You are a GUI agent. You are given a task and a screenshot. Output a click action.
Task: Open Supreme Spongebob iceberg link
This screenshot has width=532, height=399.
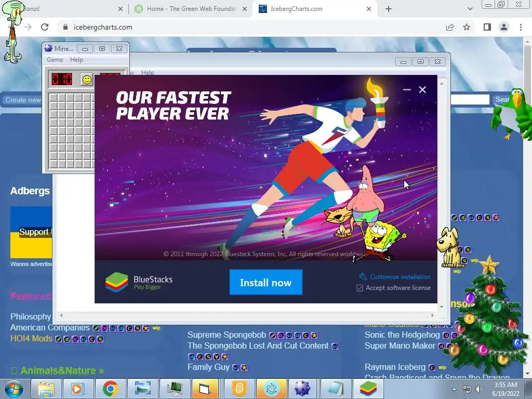[227, 335]
